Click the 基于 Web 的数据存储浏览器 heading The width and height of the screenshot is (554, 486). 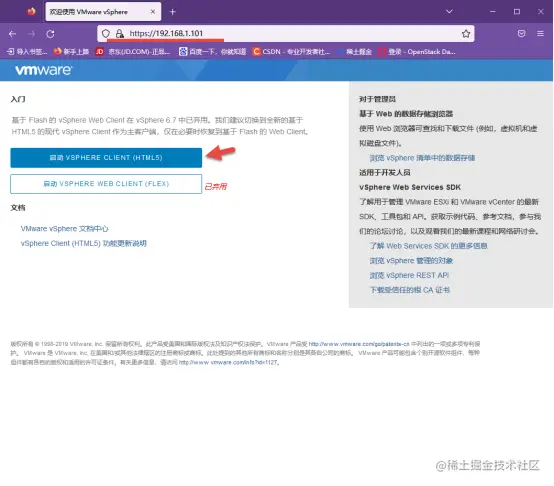[x=406, y=114]
